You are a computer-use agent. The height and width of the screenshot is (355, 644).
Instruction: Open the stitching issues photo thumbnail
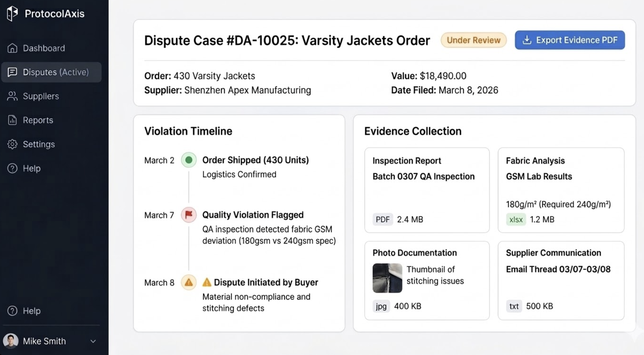tap(387, 278)
